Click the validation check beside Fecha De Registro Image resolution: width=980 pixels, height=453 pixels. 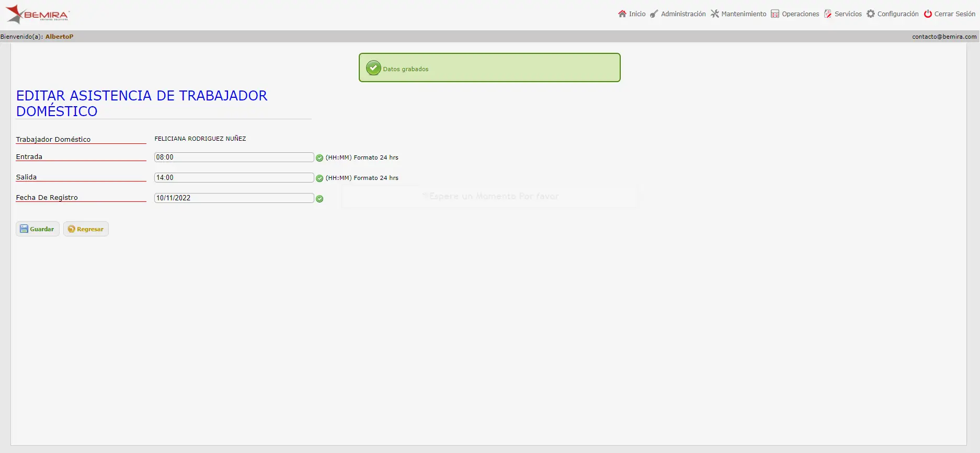320,199
